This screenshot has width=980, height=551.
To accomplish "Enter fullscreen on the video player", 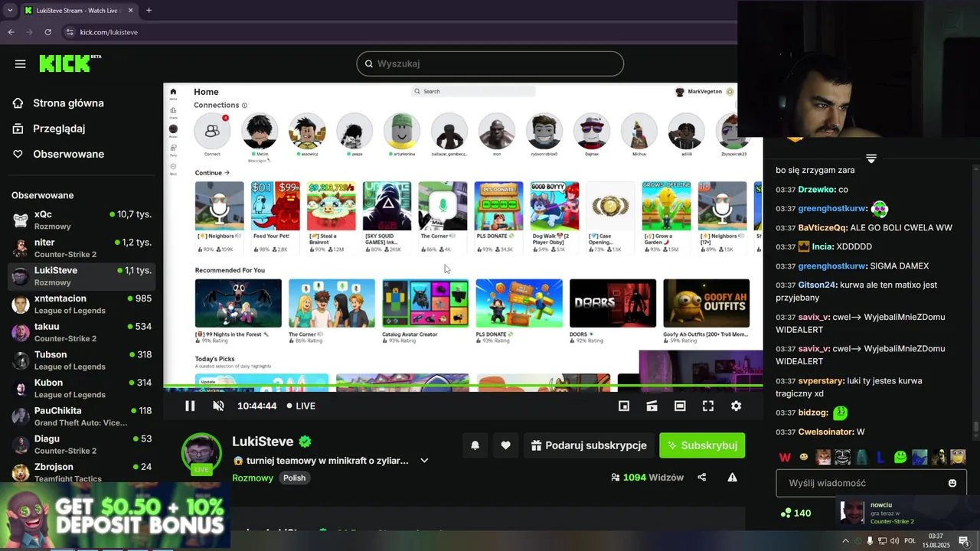I will pyautogui.click(x=708, y=406).
